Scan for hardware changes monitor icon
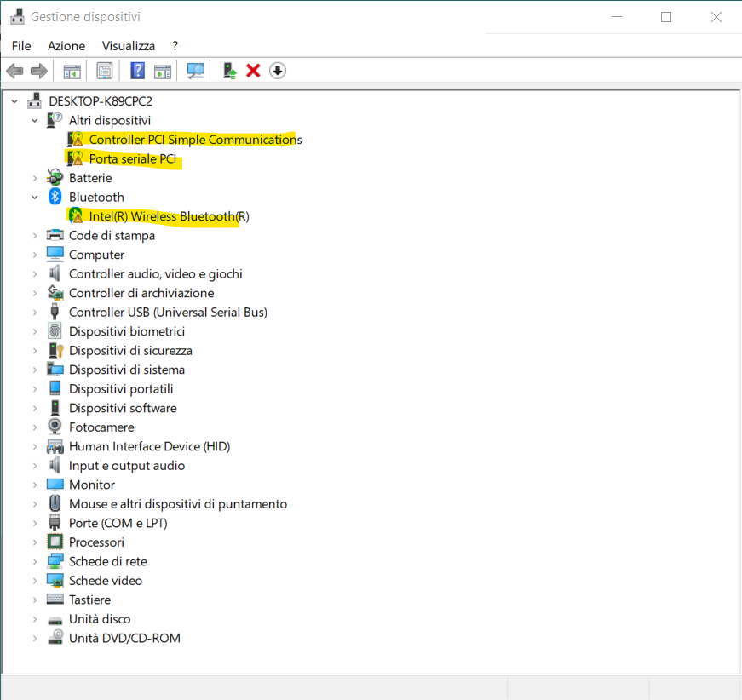742x700 pixels. click(x=195, y=71)
